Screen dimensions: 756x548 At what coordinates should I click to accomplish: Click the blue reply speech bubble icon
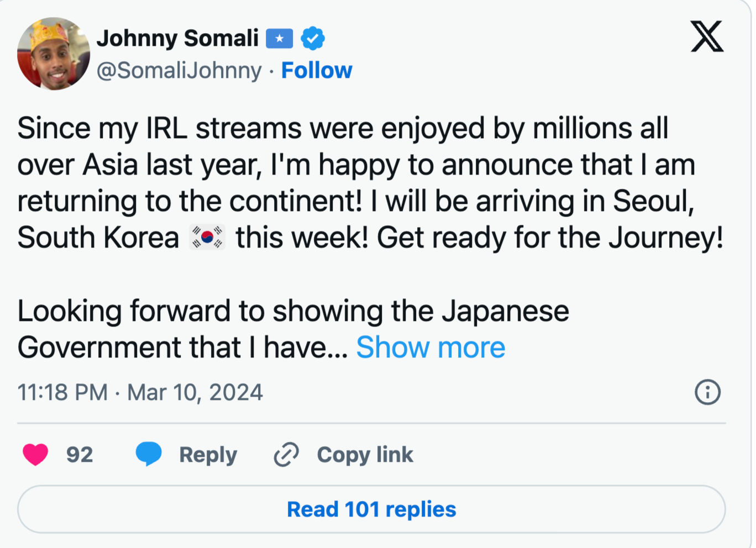149,454
